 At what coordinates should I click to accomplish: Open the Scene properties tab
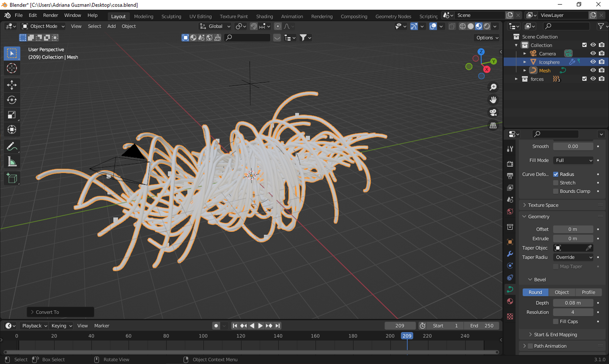click(x=510, y=200)
